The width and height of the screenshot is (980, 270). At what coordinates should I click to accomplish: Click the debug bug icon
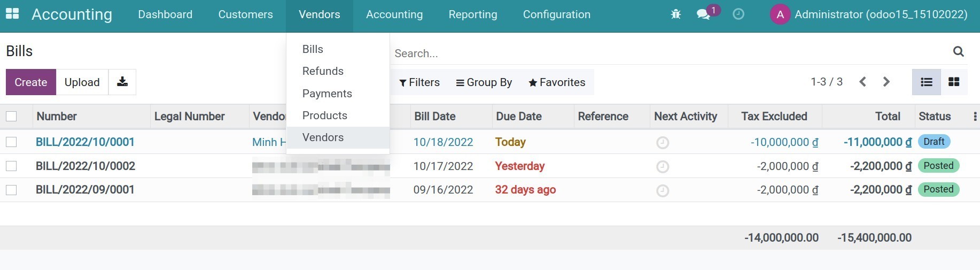click(x=675, y=14)
